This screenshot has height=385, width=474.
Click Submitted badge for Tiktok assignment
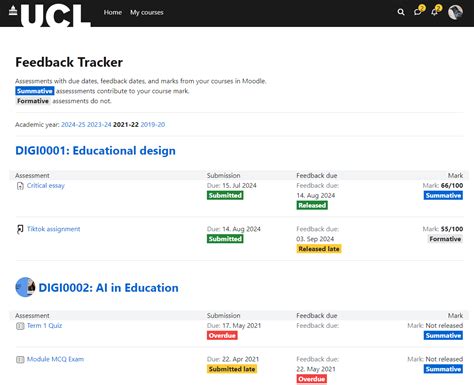pos(225,239)
